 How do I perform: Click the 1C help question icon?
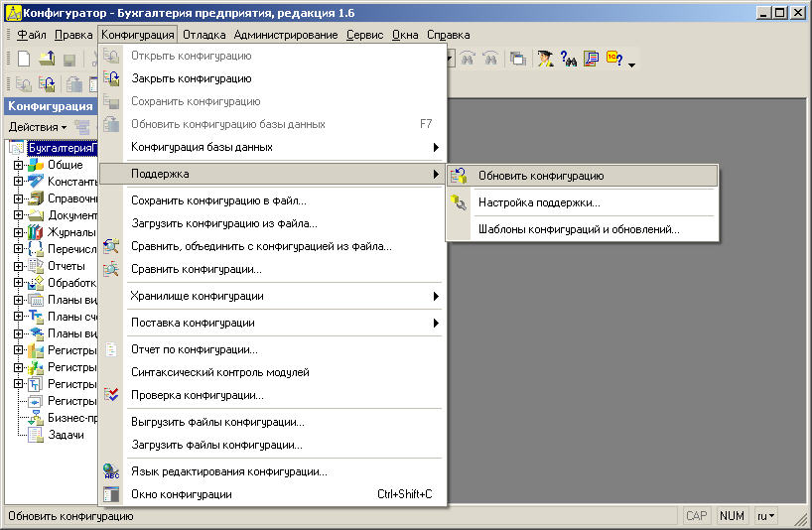[614, 59]
